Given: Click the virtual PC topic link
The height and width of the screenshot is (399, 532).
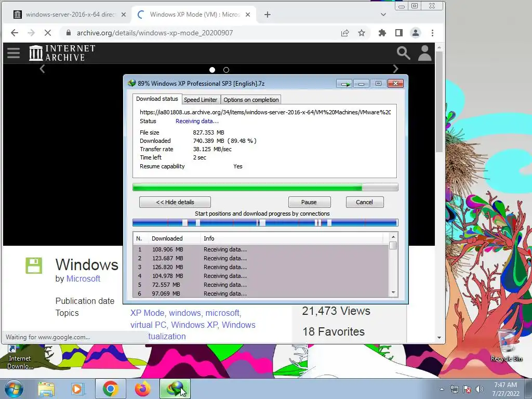Looking at the screenshot, I should 148,325.
